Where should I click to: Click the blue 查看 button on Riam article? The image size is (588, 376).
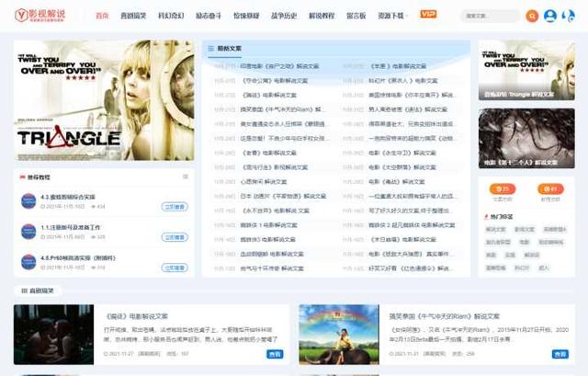pyautogui.click(x=560, y=354)
